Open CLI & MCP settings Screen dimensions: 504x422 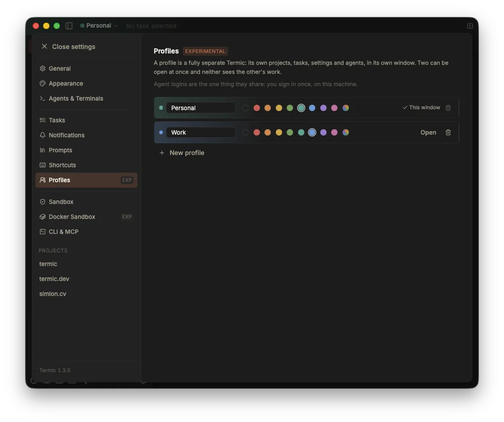[x=87, y=232]
